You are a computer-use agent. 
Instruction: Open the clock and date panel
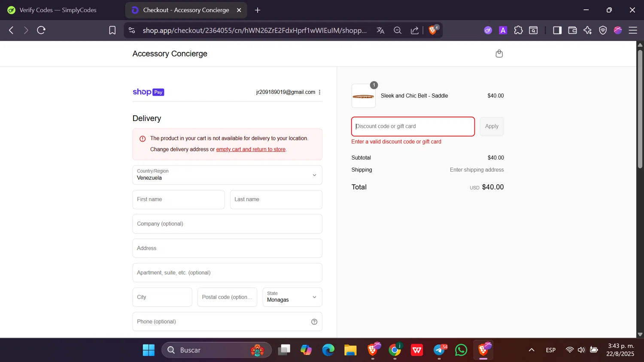tap(620, 350)
